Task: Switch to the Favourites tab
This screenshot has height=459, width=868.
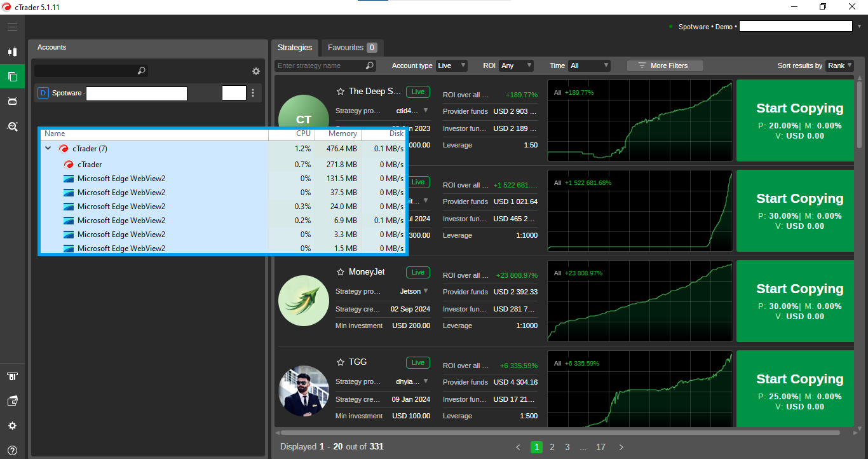Action: point(352,48)
